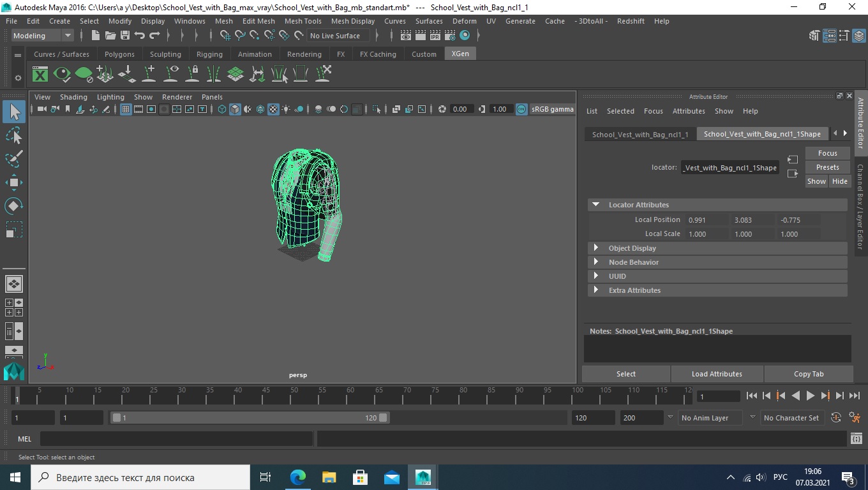Click select camera icon in viewport toolbar
Viewport: 868px width, 490px height.
(x=41, y=109)
